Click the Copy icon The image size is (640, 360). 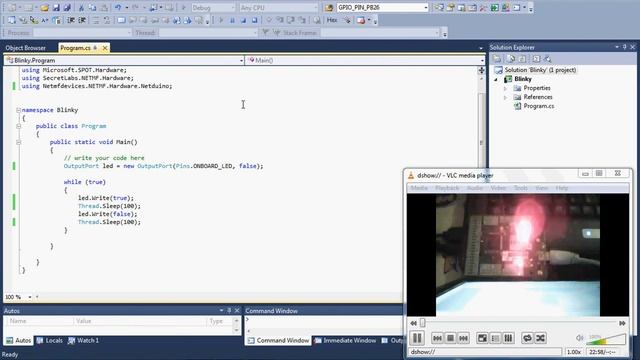point(93,8)
